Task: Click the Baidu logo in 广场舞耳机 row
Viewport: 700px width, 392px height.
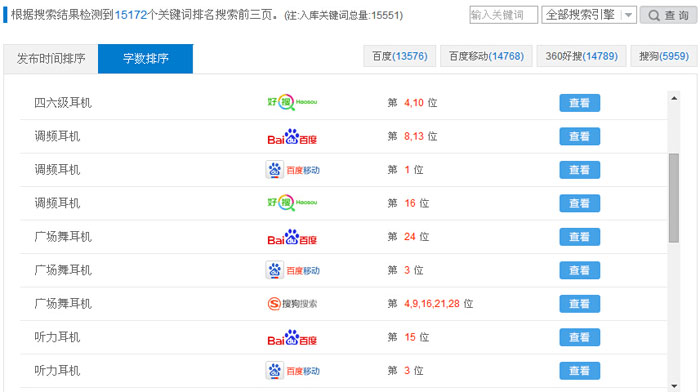Action: point(292,237)
